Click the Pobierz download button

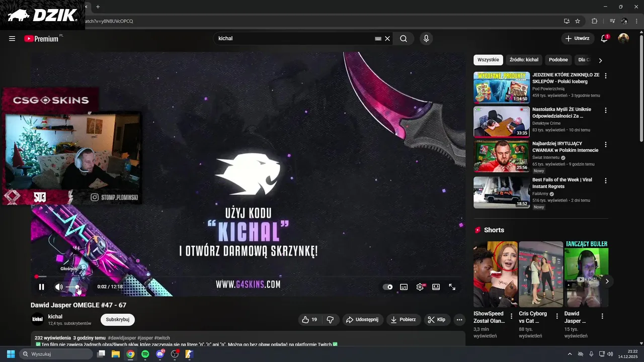pyautogui.click(x=403, y=319)
